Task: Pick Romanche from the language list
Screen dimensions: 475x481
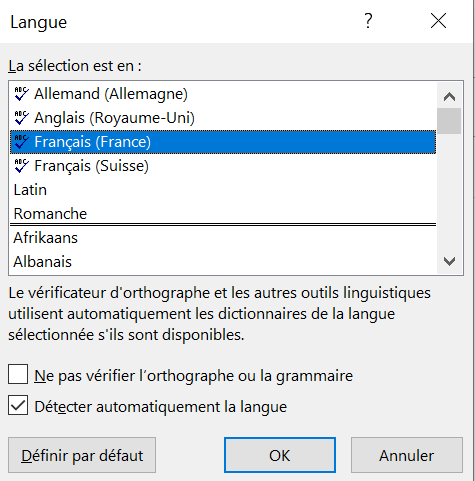Action: 223,213
